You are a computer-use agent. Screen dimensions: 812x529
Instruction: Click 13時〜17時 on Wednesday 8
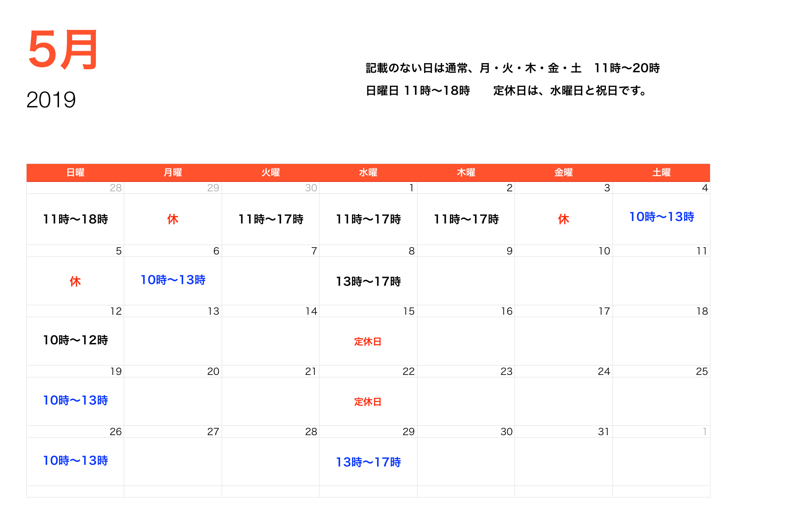coord(368,282)
